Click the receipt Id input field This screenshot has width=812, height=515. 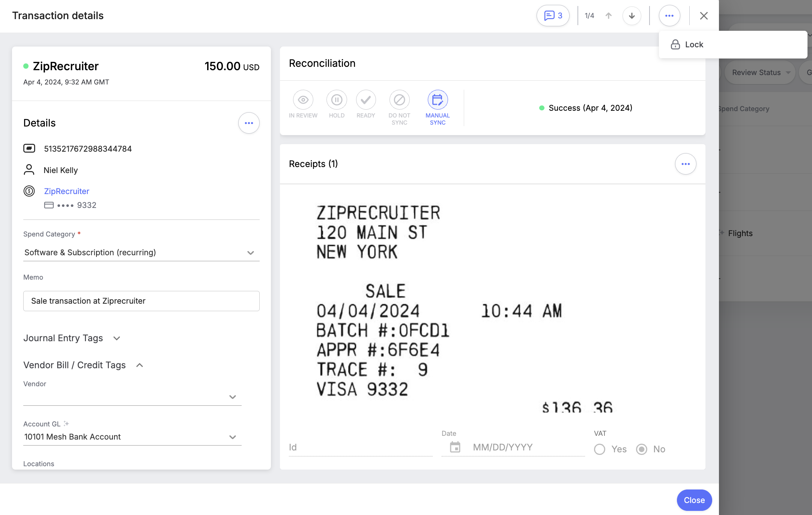pyautogui.click(x=360, y=447)
